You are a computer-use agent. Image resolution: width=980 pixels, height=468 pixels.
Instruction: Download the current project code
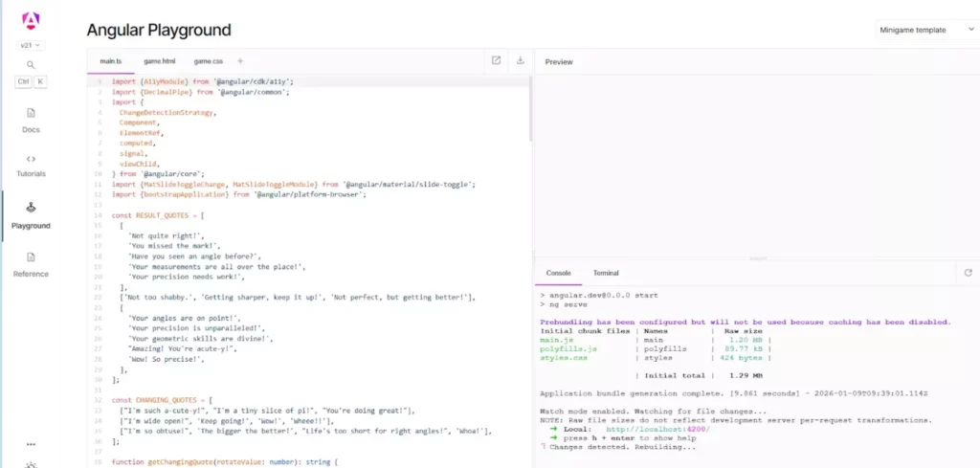(x=520, y=60)
